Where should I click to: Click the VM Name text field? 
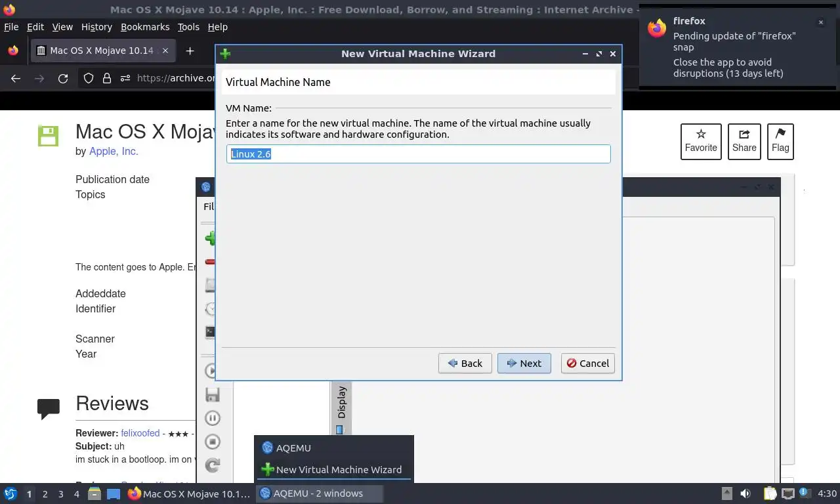[419, 154]
